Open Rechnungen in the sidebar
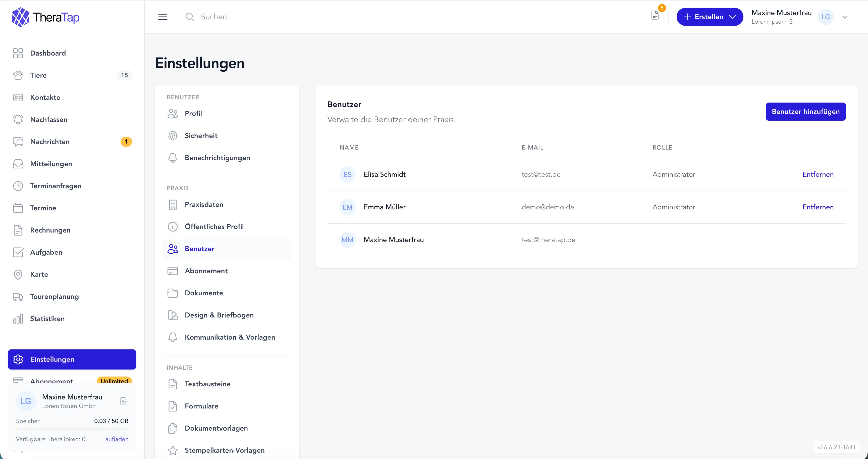The image size is (868, 459). [x=72, y=230]
